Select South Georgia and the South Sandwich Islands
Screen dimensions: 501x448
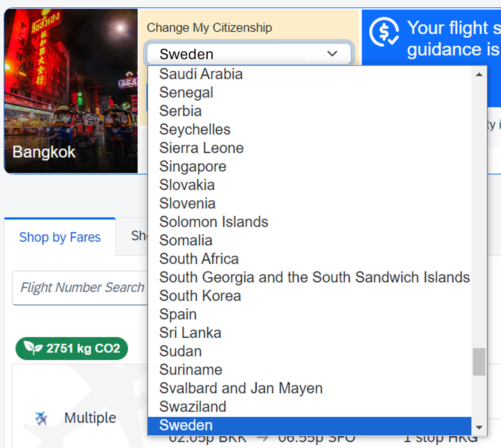click(x=314, y=277)
